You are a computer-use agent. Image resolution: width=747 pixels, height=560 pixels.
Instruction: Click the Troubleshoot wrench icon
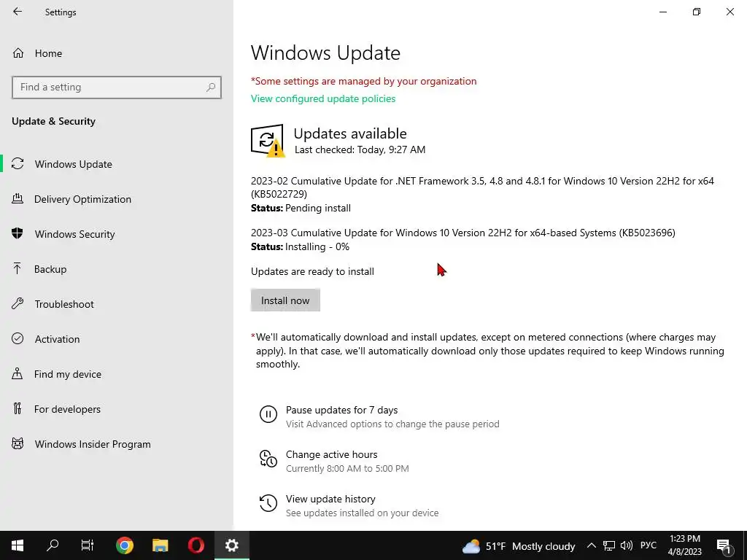(x=18, y=304)
